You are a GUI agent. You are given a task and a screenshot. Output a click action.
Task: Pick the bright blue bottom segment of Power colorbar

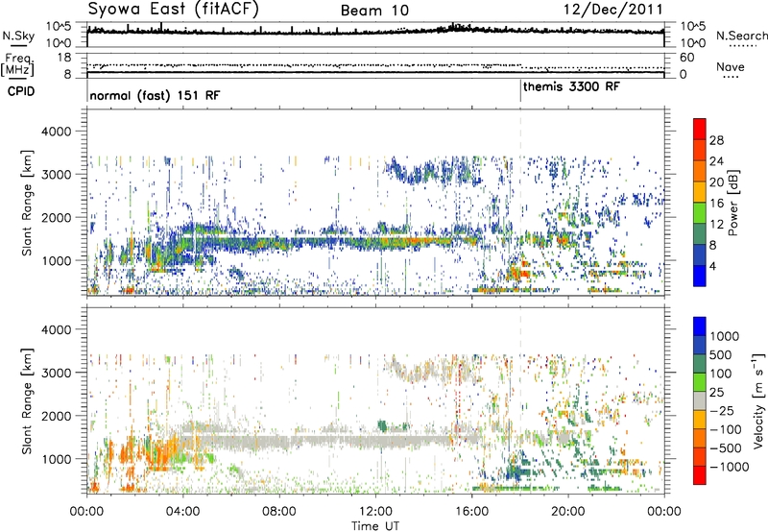[700, 277]
